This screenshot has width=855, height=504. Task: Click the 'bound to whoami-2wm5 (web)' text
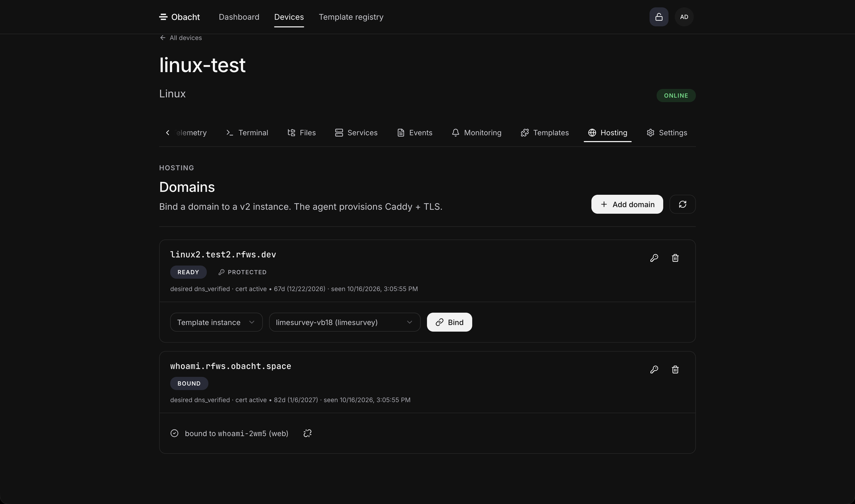(237, 433)
